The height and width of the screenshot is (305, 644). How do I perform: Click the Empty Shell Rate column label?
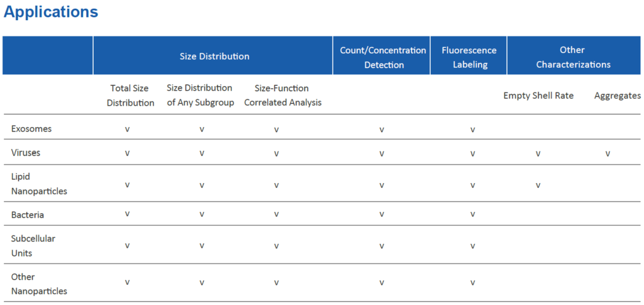click(538, 96)
